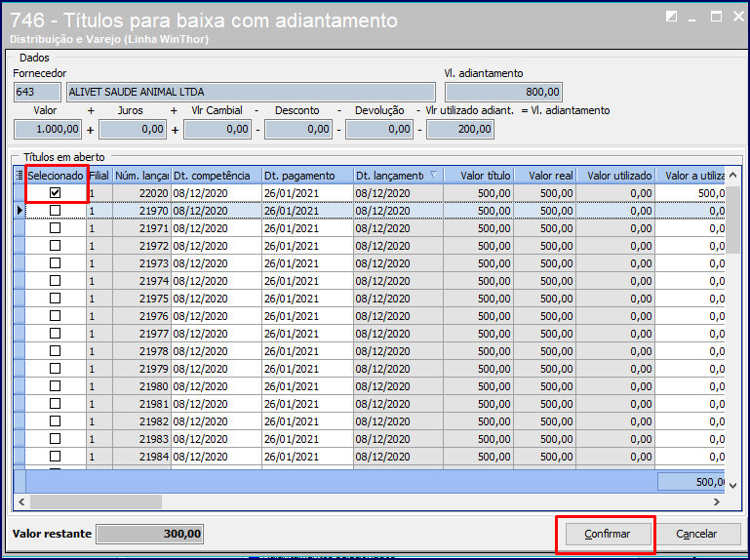This screenshot has width=750, height=560.
Task: Select checkbox in row 21983
Action: 55,438
